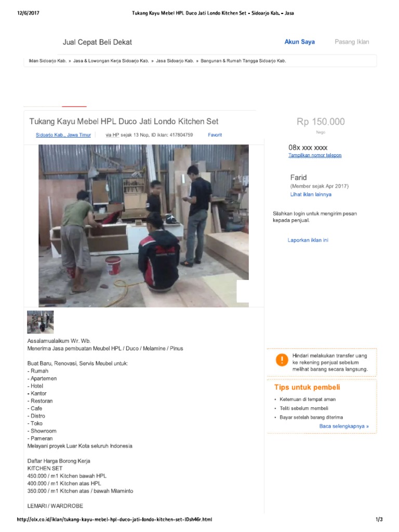This screenshot has width=399, height=532.
Task: Go to Iklan Sidoarjo Kab. breadcrumb
Action: (47, 61)
